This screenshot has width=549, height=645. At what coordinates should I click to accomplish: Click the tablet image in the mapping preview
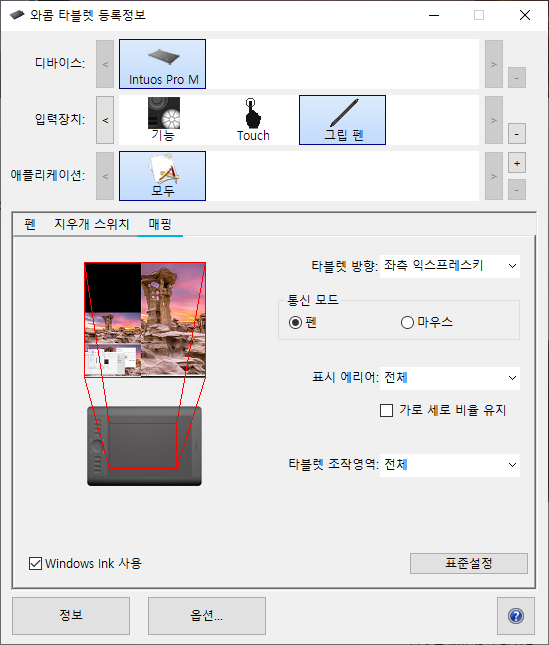(x=144, y=446)
